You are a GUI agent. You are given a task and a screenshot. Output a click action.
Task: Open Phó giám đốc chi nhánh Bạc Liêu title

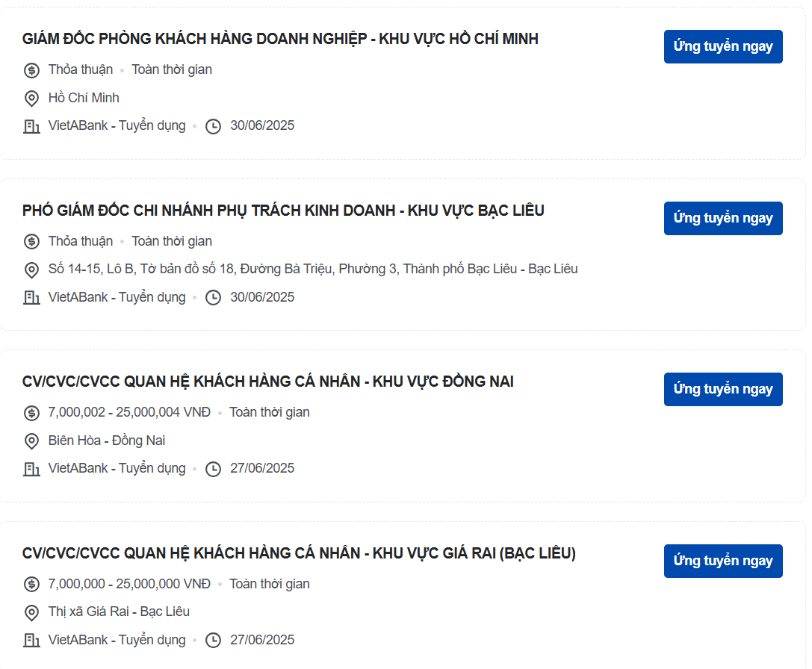(x=283, y=211)
